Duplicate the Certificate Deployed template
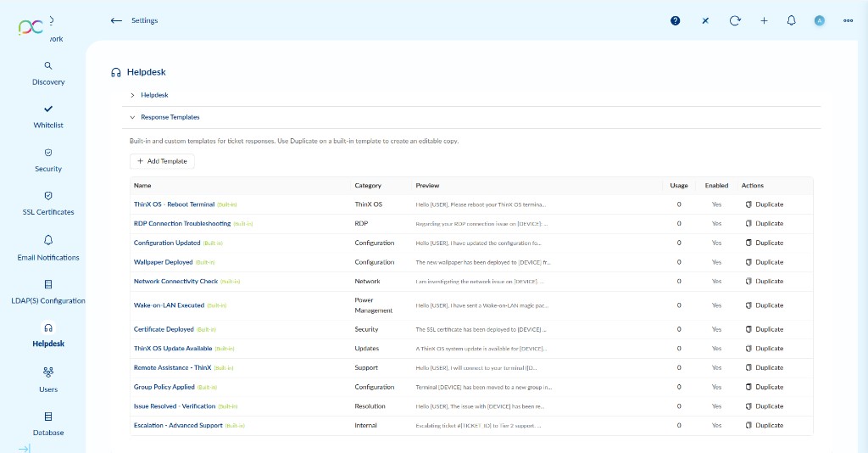 (765, 329)
